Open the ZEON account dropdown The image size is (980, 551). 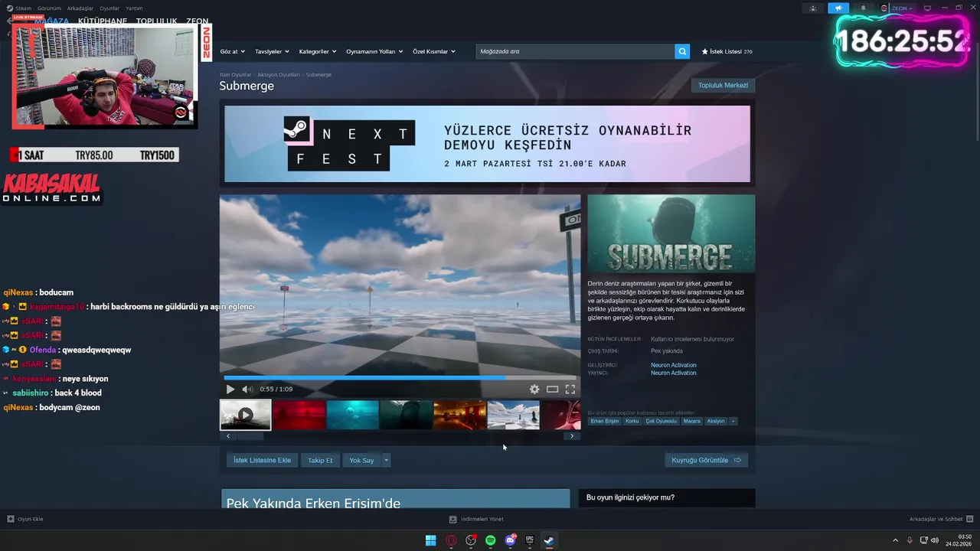coord(902,8)
